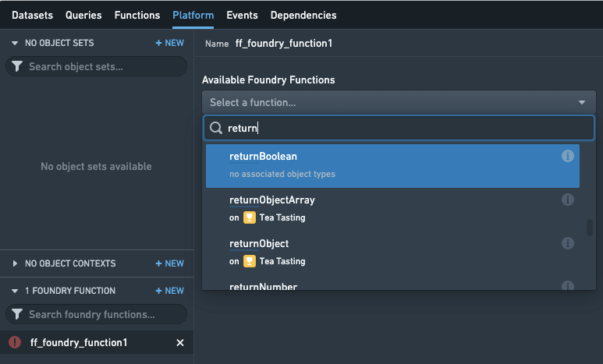Choose the returnBoolean function
This screenshot has height=364, width=603.
tap(392, 166)
